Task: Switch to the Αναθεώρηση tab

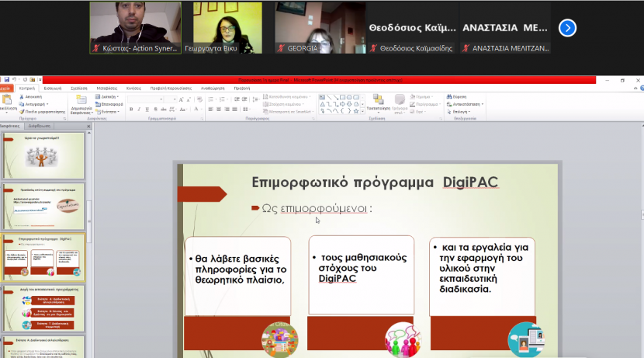Action: tap(213, 89)
